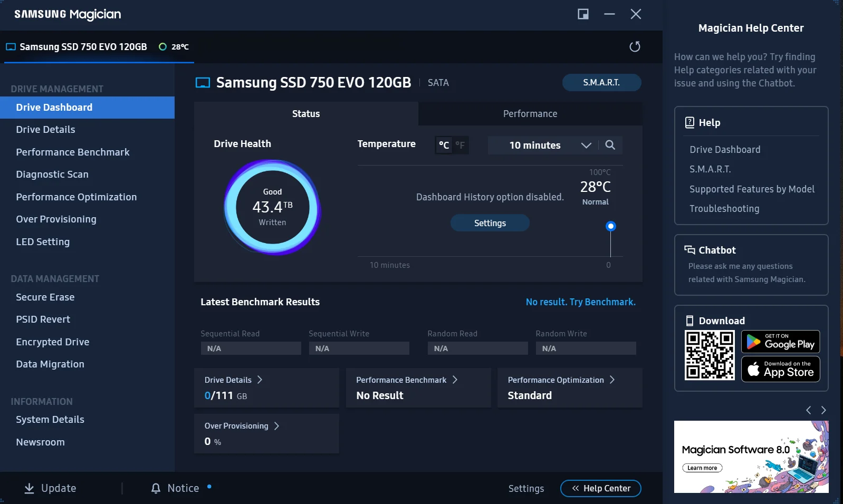Click the Chatbot speech bubble icon
Screen dimensions: 843x504
(x=689, y=250)
